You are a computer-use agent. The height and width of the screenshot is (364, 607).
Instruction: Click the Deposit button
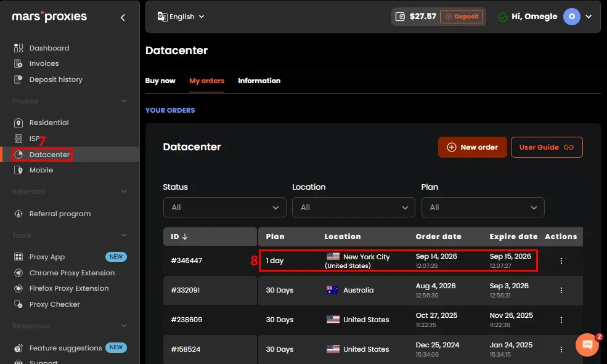462,17
